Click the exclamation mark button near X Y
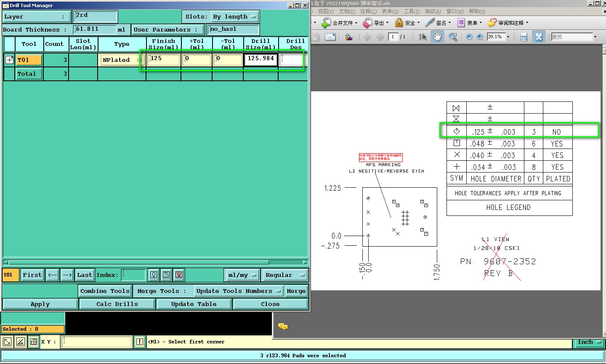Image resolution: width=606 pixels, height=364 pixels. click(140, 342)
